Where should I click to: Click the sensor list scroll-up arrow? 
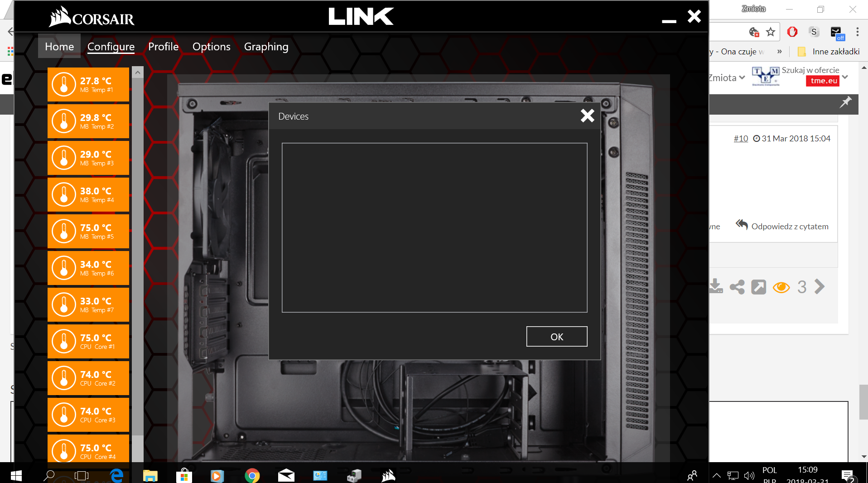pos(138,72)
